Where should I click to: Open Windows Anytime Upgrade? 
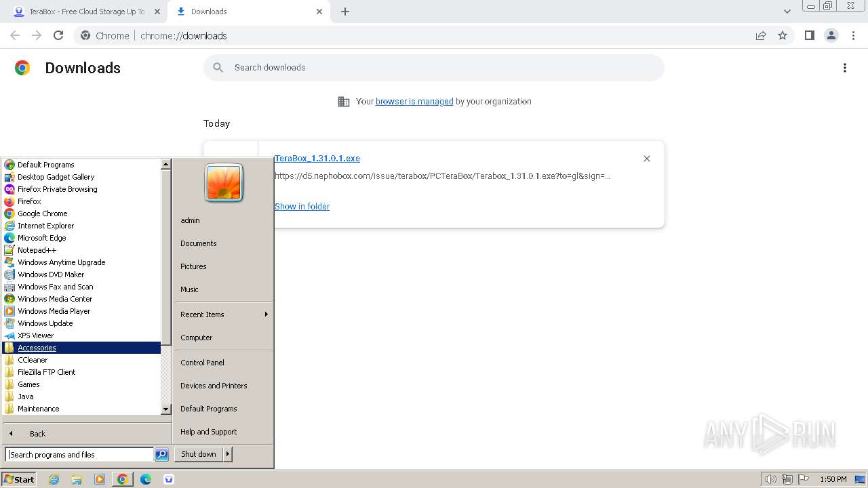81,262
